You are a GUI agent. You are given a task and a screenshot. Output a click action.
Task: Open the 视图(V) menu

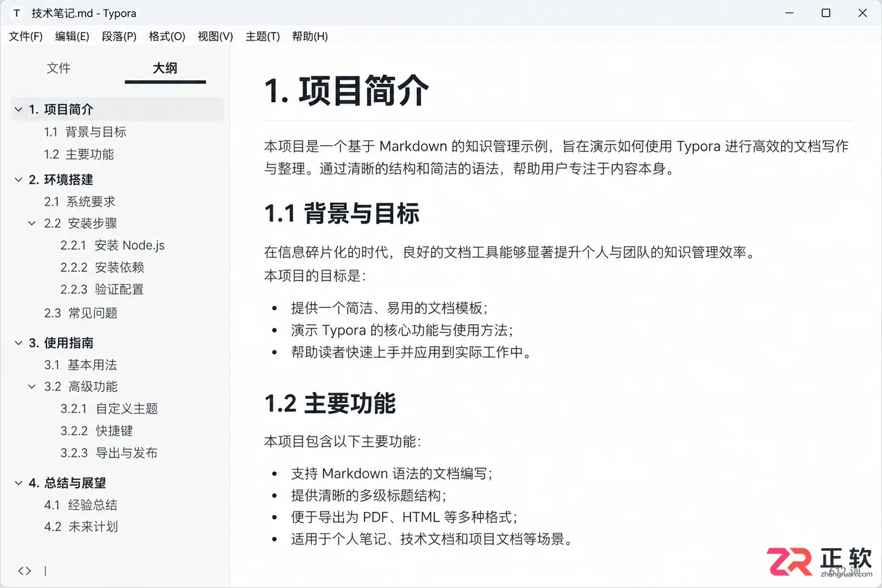216,37
